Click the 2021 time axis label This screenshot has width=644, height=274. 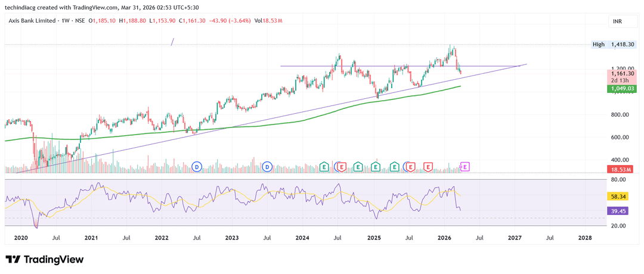(x=91, y=238)
